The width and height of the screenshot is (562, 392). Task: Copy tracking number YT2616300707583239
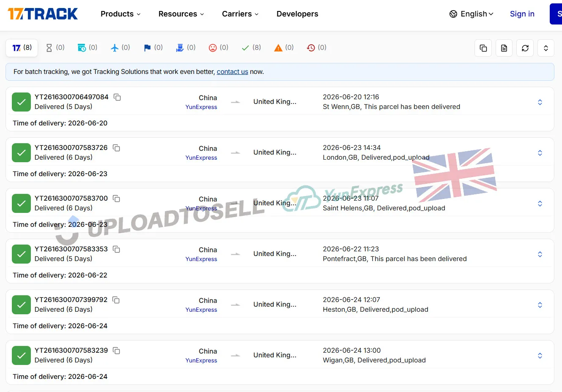(117, 351)
